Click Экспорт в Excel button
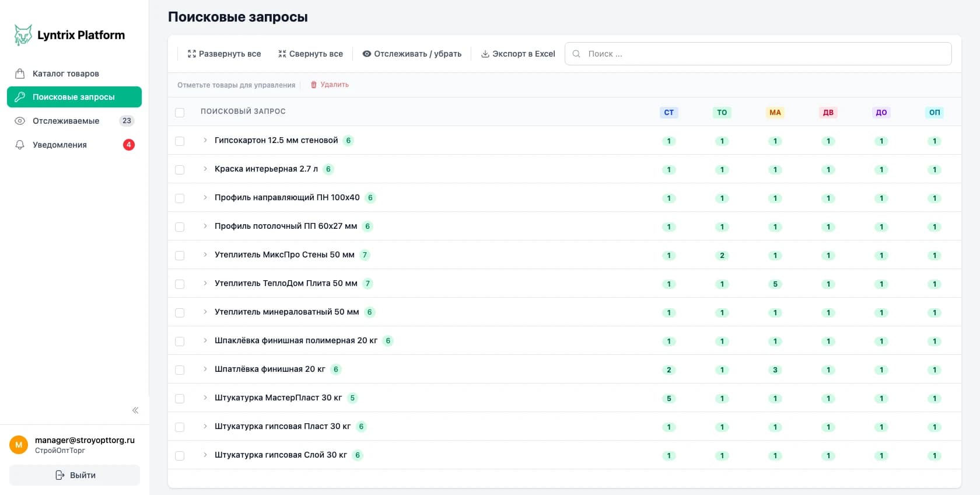This screenshot has height=495, width=980. point(518,54)
